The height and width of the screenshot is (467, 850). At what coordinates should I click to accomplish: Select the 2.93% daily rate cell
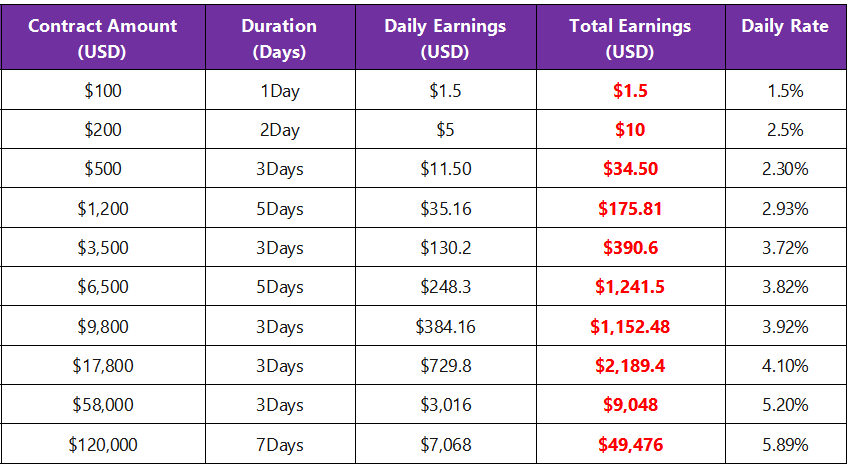pyautogui.click(x=784, y=209)
